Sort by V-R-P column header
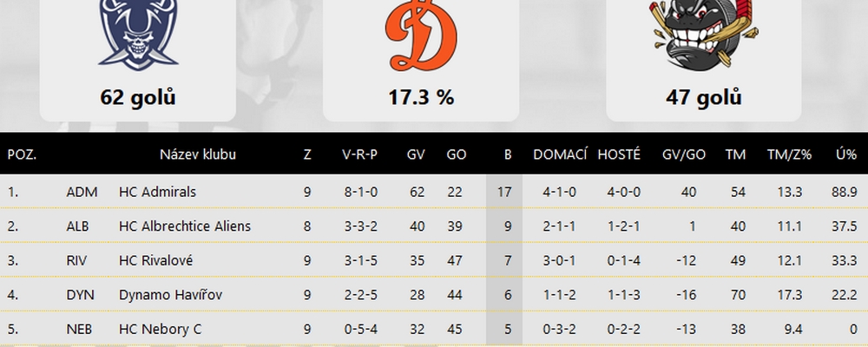 [360, 154]
